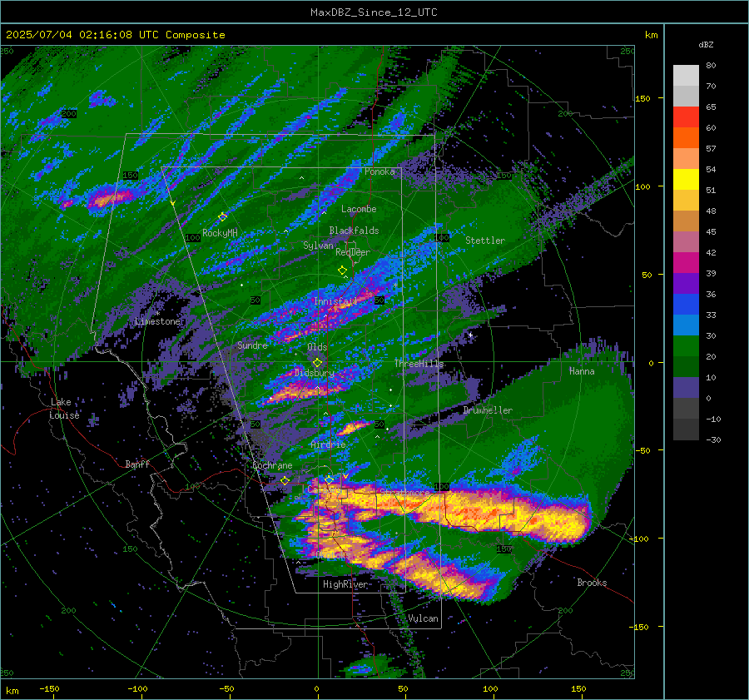Click the 150 tick label on bottom axis
749x700 pixels.
[x=578, y=688]
